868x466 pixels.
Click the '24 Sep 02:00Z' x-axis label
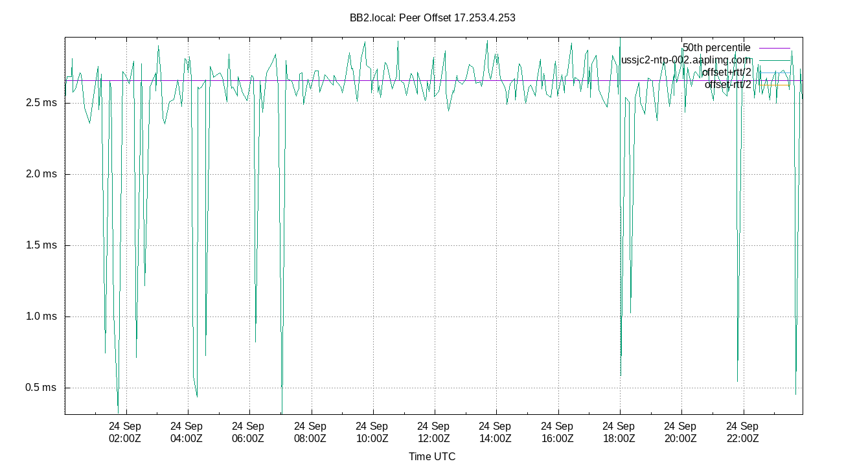click(x=125, y=432)
